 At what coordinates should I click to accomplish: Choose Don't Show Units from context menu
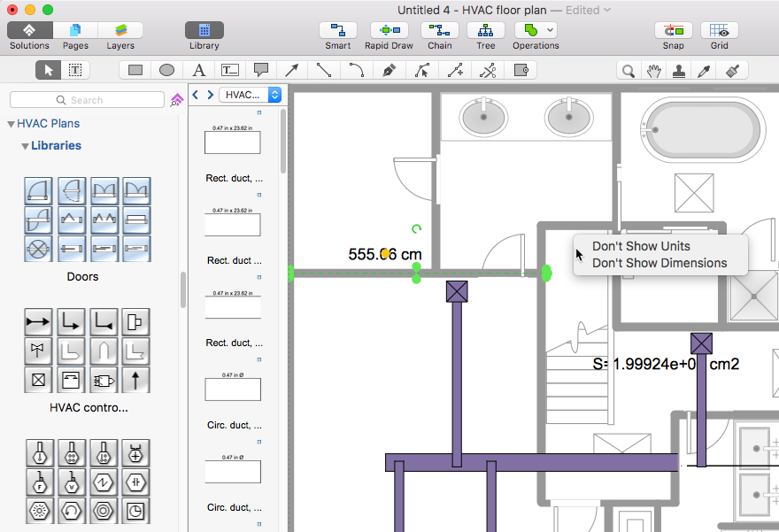641,246
